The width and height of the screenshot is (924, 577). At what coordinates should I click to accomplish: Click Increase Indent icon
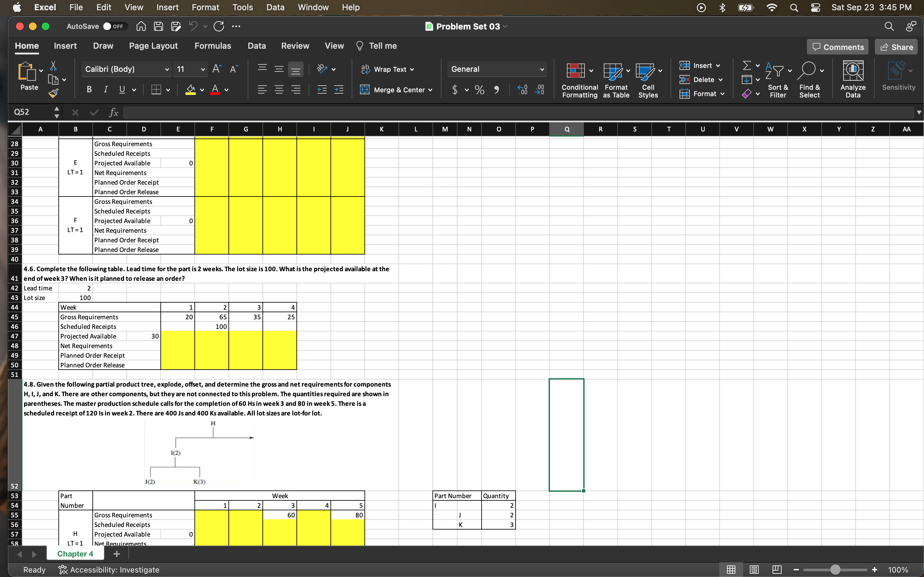click(x=339, y=90)
